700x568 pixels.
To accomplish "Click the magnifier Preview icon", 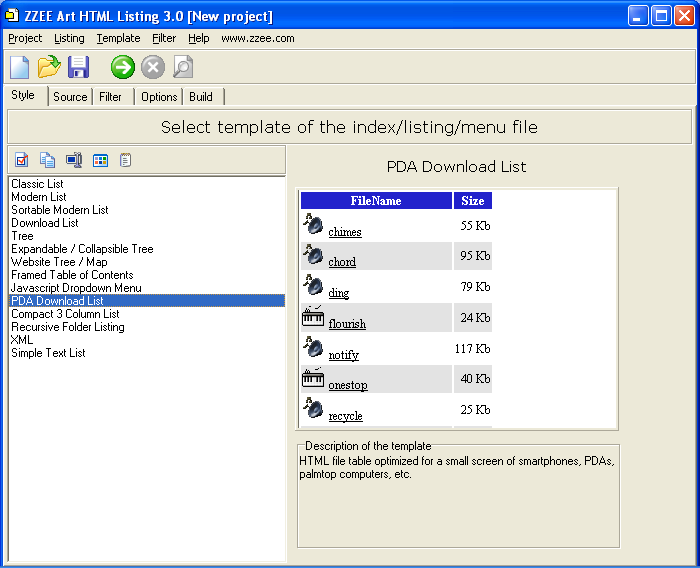I will (182, 67).
